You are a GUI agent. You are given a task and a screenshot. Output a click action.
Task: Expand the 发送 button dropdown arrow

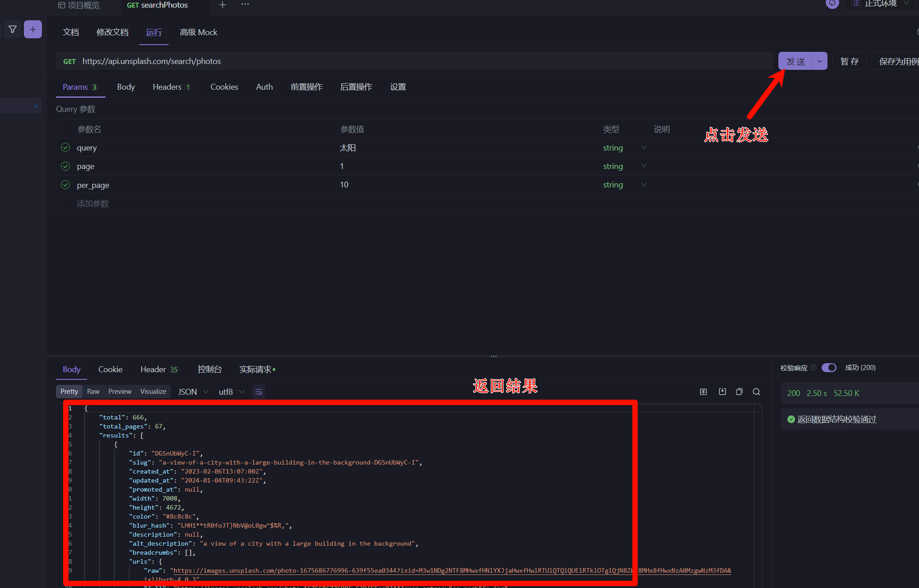click(x=819, y=61)
